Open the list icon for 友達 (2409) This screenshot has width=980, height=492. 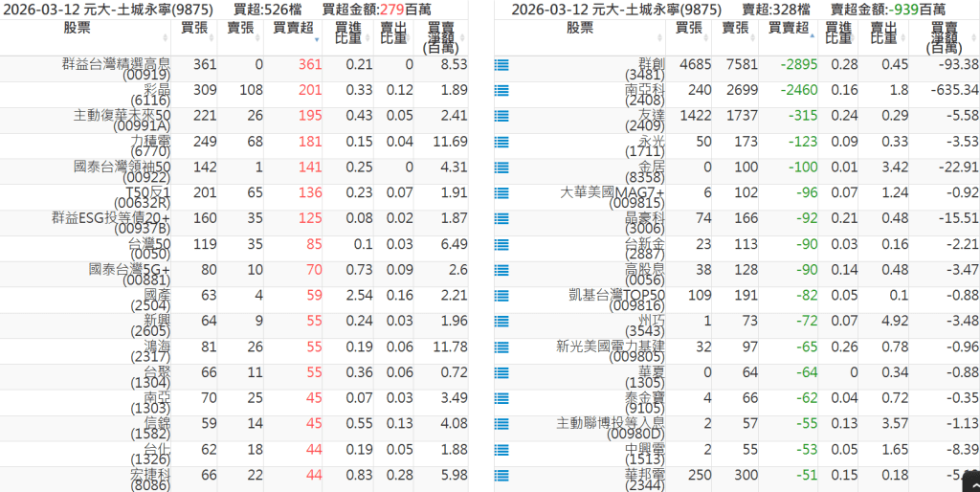(501, 117)
